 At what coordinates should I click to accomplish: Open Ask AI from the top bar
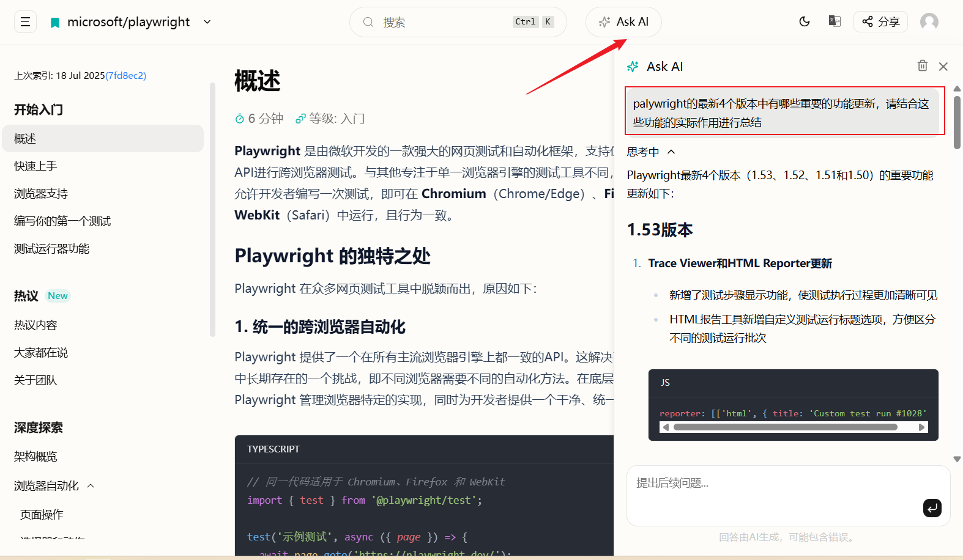tap(623, 22)
